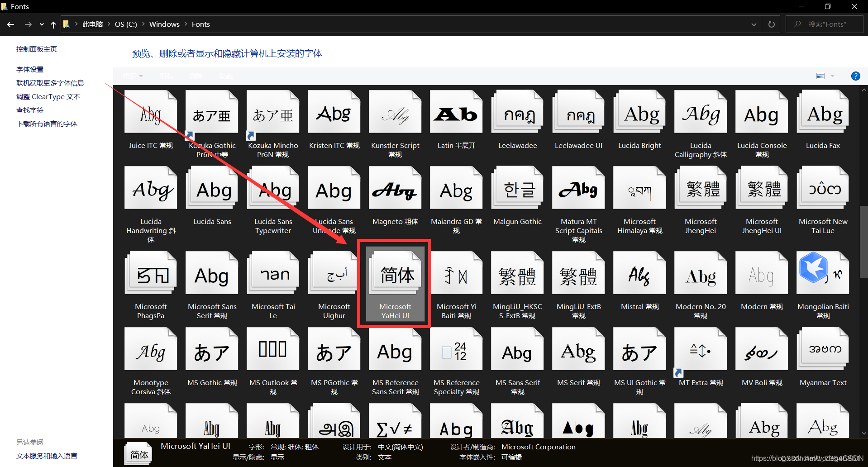Select the Matura MT Script Capitals font
Screen dimensions: 868x467
tap(578, 205)
